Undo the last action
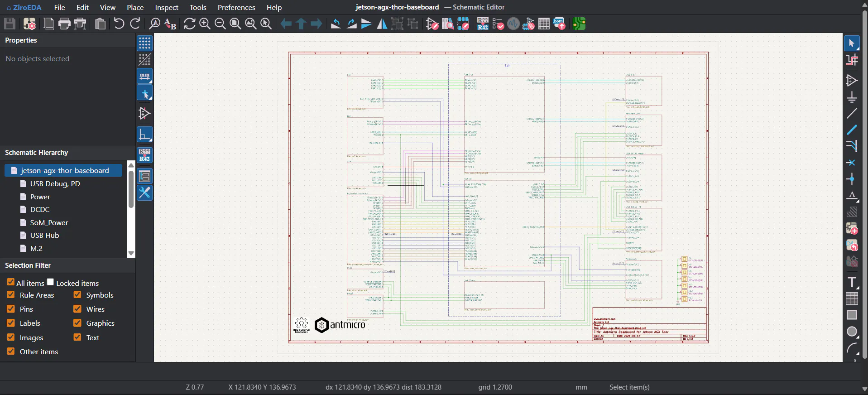The height and width of the screenshot is (395, 868). tap(119, 24)
